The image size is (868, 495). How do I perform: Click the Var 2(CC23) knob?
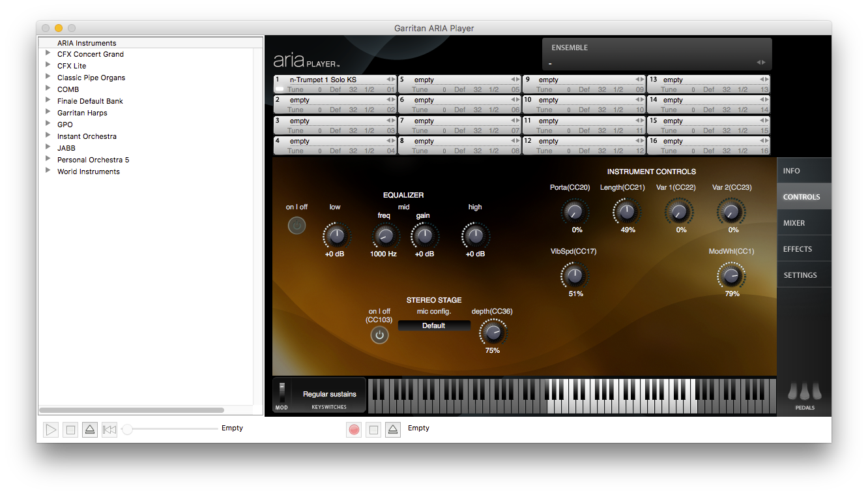tap(731, 212)
